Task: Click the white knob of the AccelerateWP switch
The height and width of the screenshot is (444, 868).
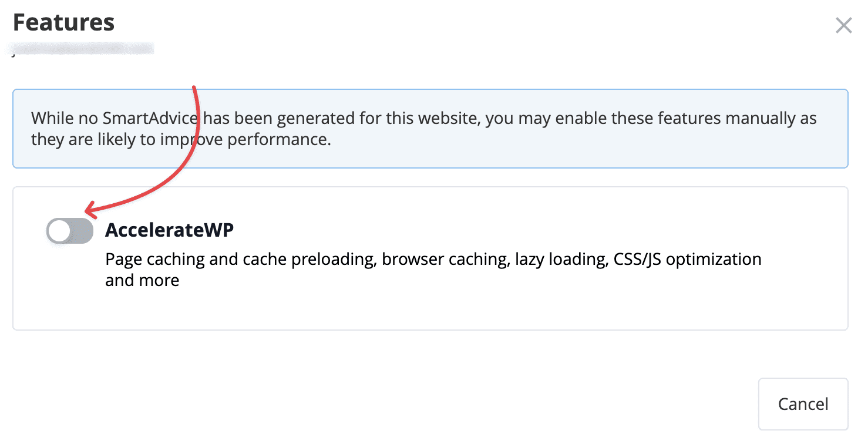Action: pyautogui.click(x=59, y=231)
